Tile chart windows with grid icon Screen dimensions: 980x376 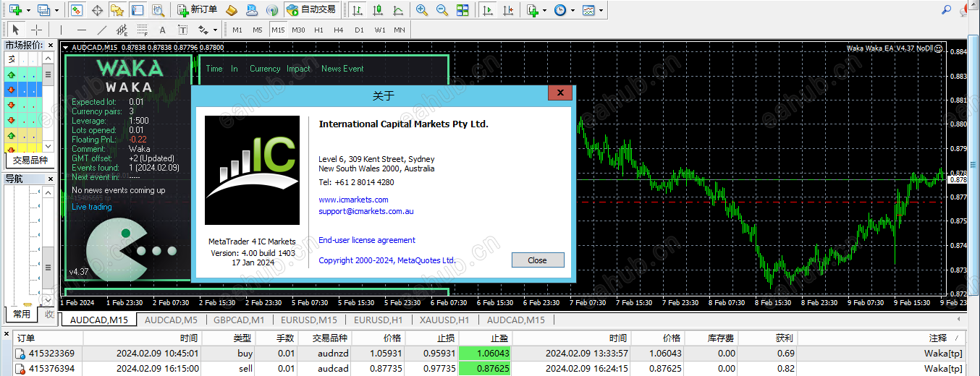point(462,10)
